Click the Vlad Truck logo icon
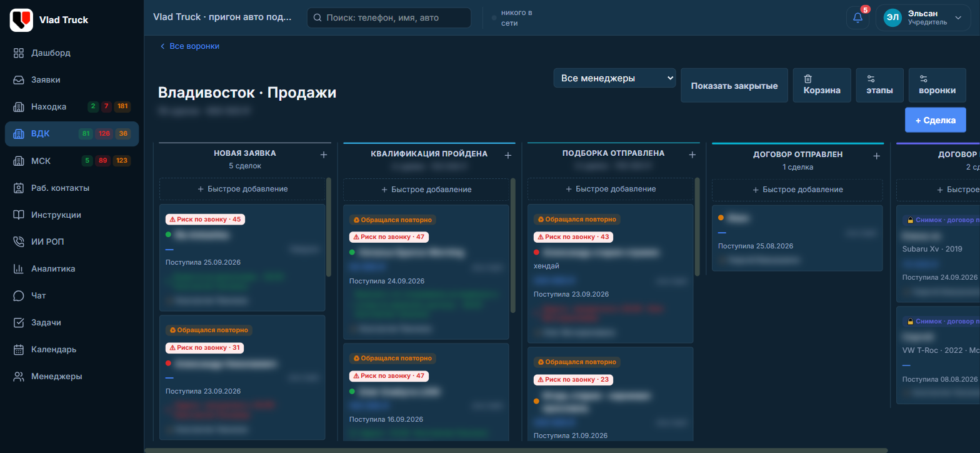 [21, 20]
